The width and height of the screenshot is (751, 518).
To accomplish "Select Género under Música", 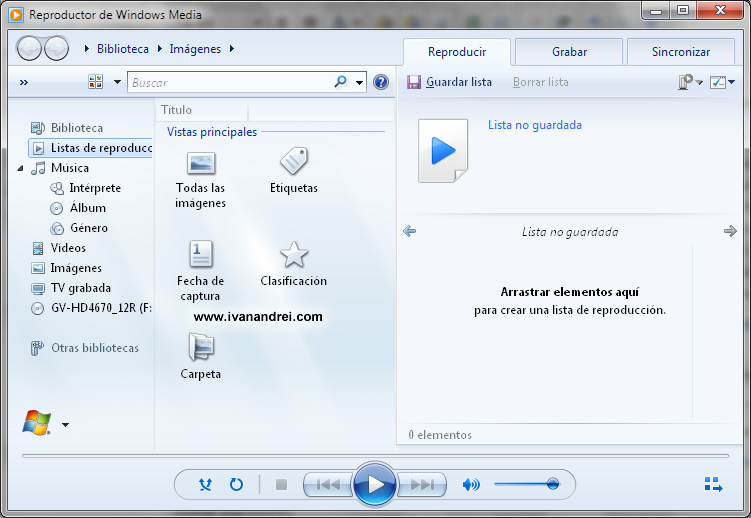I will 79,228.
